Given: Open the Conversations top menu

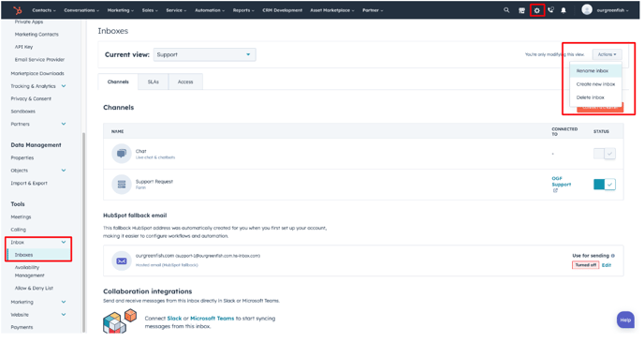Looking at the screenshot, I should click(81, 10).
